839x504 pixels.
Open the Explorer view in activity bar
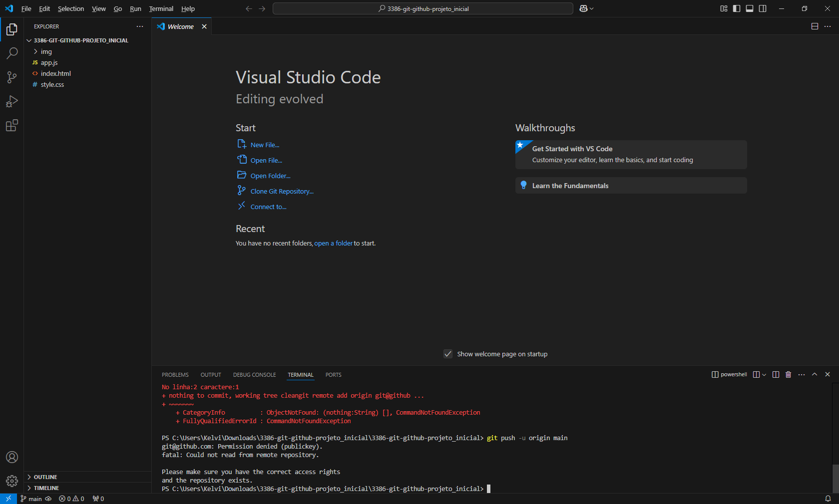[x=12, y=29]
